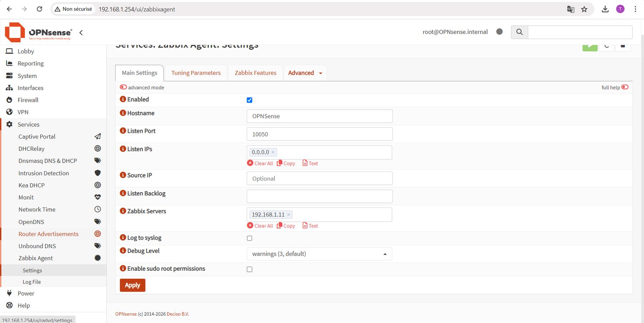Check Enable sudo root permissions checkbox
Screen dimensions: 644x323
(250, 269)
